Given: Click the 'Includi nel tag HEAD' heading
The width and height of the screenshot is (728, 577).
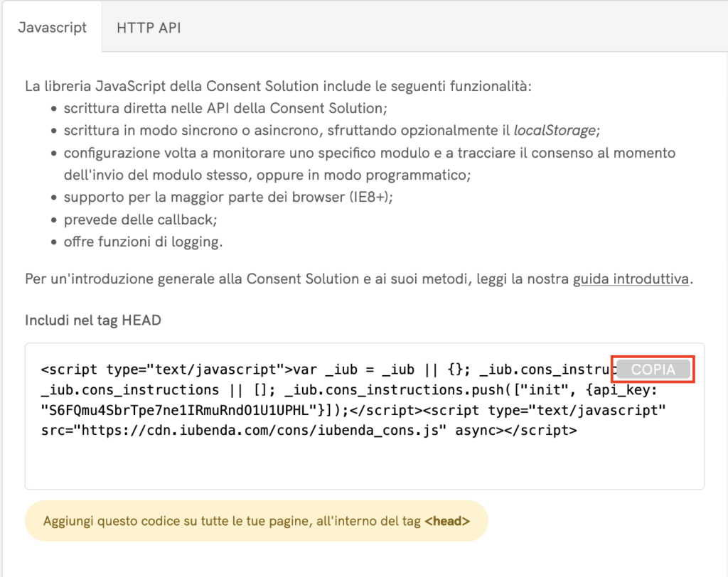Looking at the screenshot, I should point(93,320).
